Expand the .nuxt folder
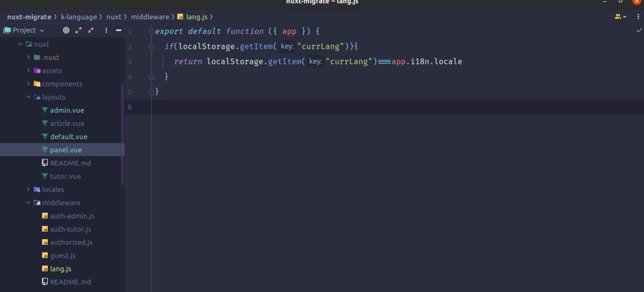The image size is (644, 292). 28,57
